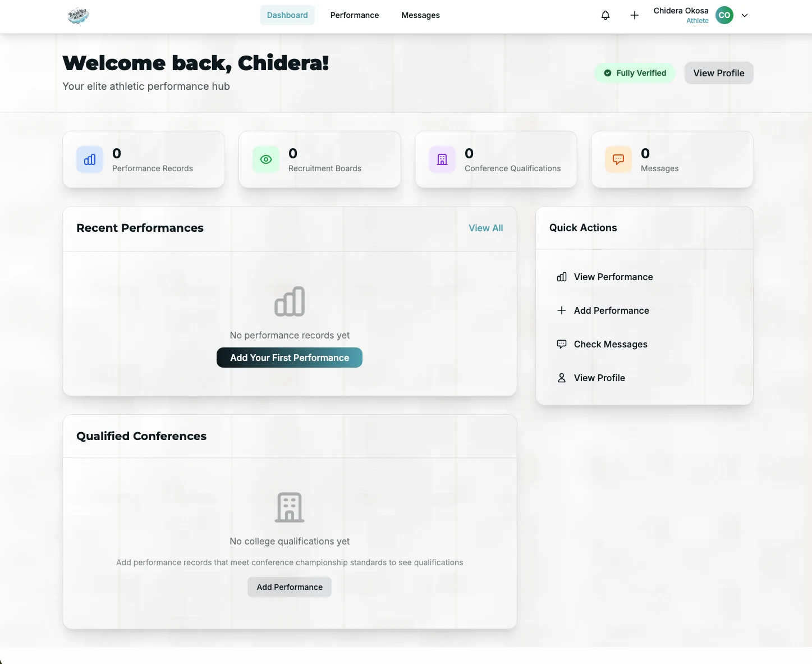Open the Messages tab
The width and height of the screenshot is (812, 664).
pos(421,15)
